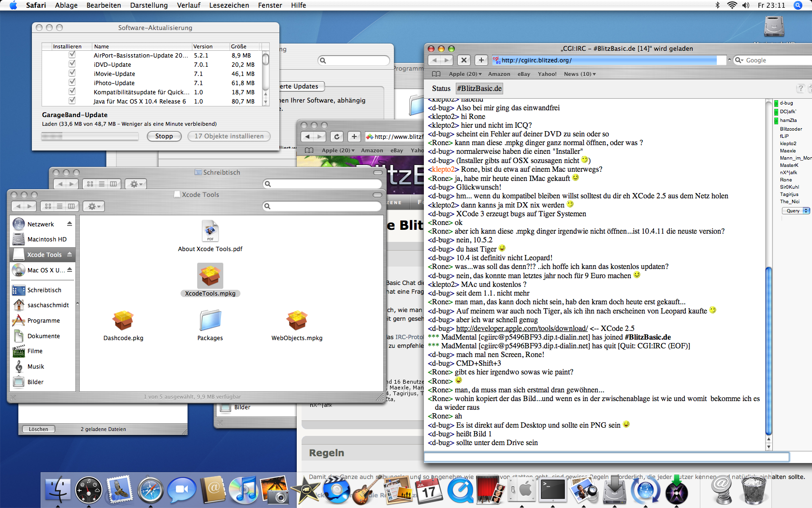Open the XcodeTools.mpkg installer package
Image resolution: width=812 pixels, height=508 pixels.
[x=210, y=276]
